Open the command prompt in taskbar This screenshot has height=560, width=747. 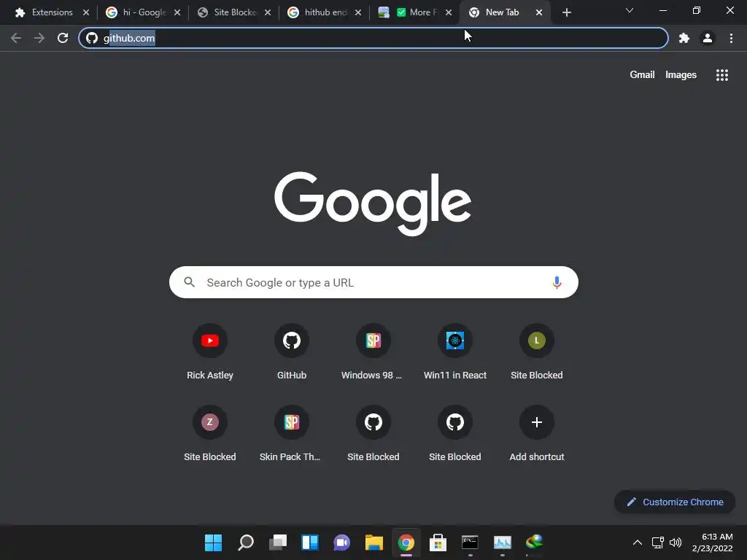470,542
